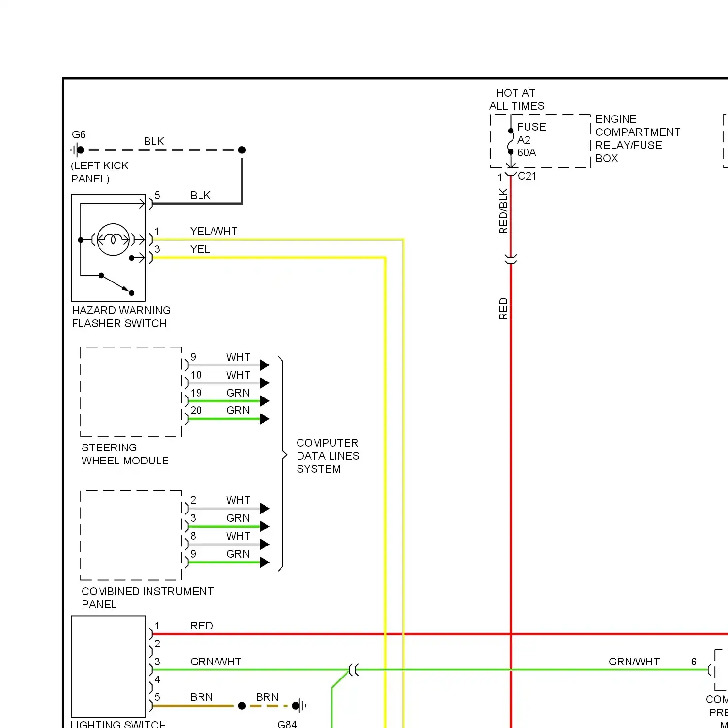
Task: Click the splice dot on the BRN wire
Action: (x=242, y=706)
